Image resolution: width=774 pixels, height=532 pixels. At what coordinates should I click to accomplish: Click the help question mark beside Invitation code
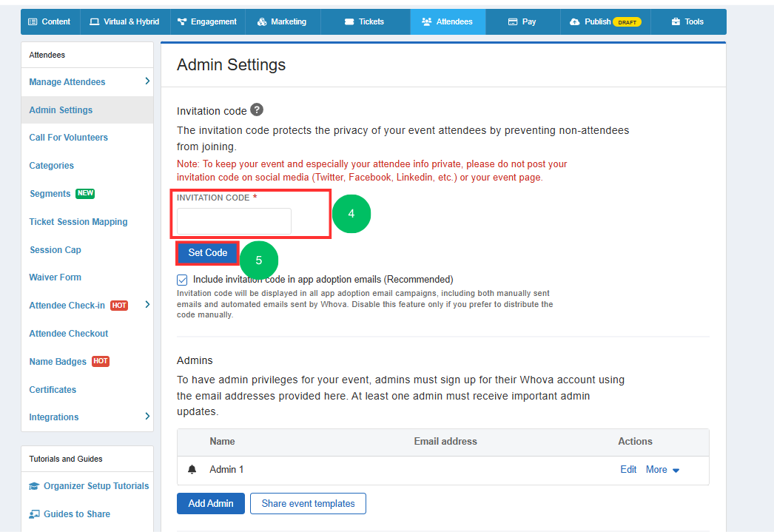pos(257,110)
